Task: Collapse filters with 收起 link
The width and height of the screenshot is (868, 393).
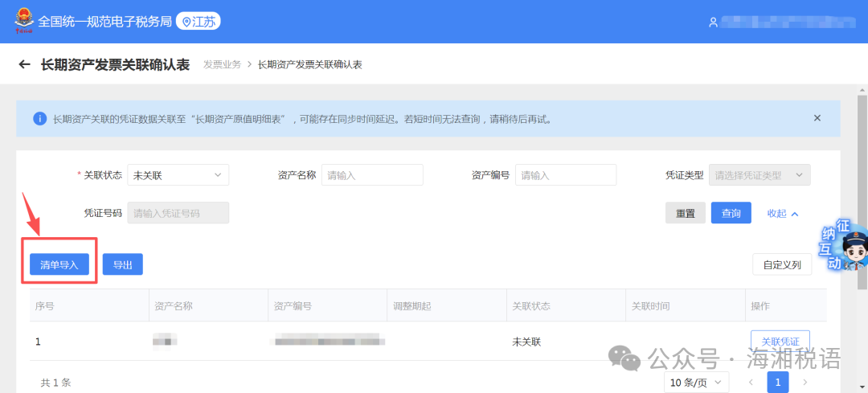Action: pyautogui.click(x=782, y=213)
